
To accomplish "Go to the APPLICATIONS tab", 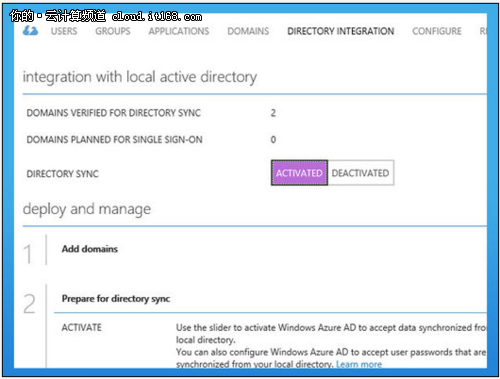I will 179,31.
